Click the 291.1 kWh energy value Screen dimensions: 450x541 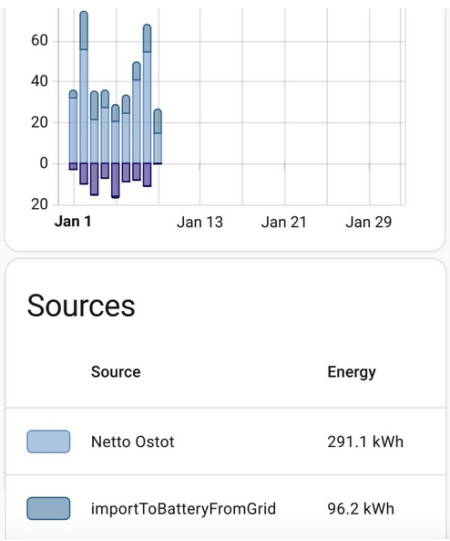click(365, 442)
